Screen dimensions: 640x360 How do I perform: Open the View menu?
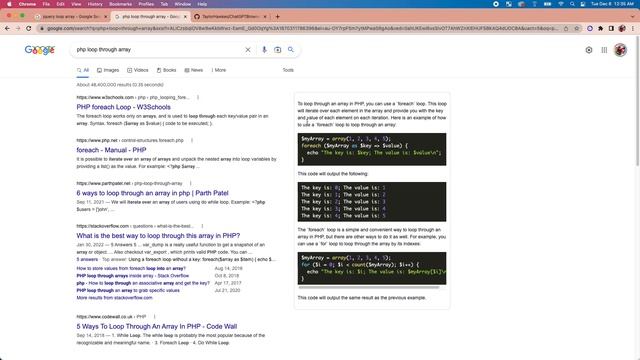[x=76, y=4]
